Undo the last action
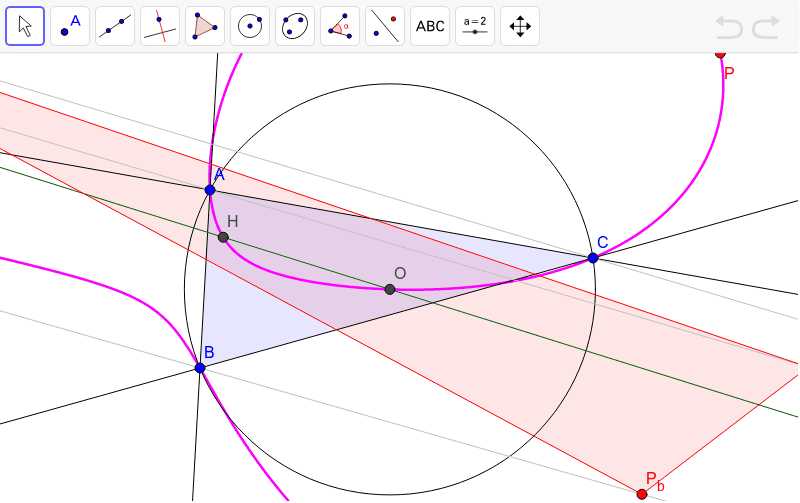The width and height of the screenshot is (800, 503). [729, 27]
